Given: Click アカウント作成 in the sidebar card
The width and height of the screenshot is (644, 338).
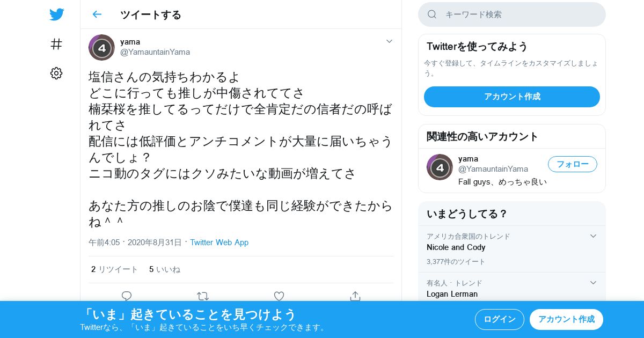Looking at the screenshot, I should tap(512, 97).
